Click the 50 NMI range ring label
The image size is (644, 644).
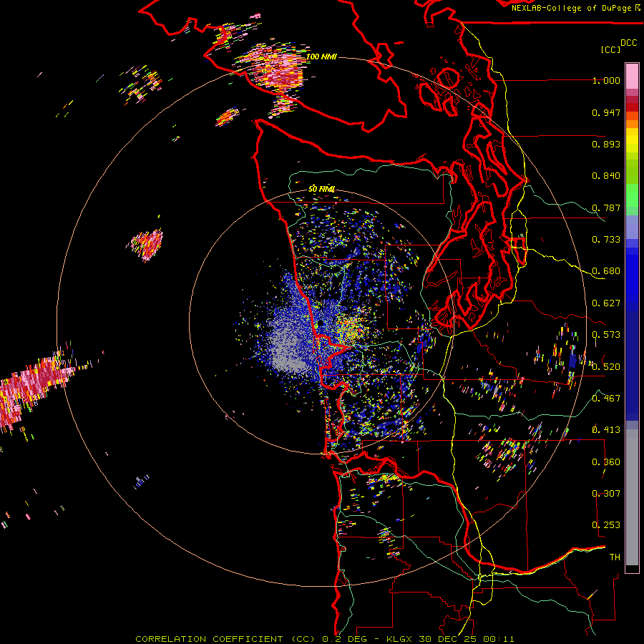tap(321, 189)
